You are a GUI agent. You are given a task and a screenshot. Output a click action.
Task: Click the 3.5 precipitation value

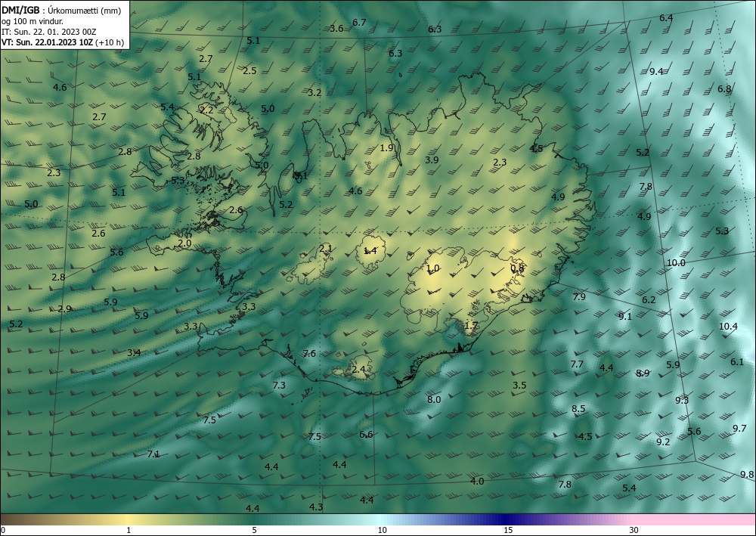tap(519, 385)
